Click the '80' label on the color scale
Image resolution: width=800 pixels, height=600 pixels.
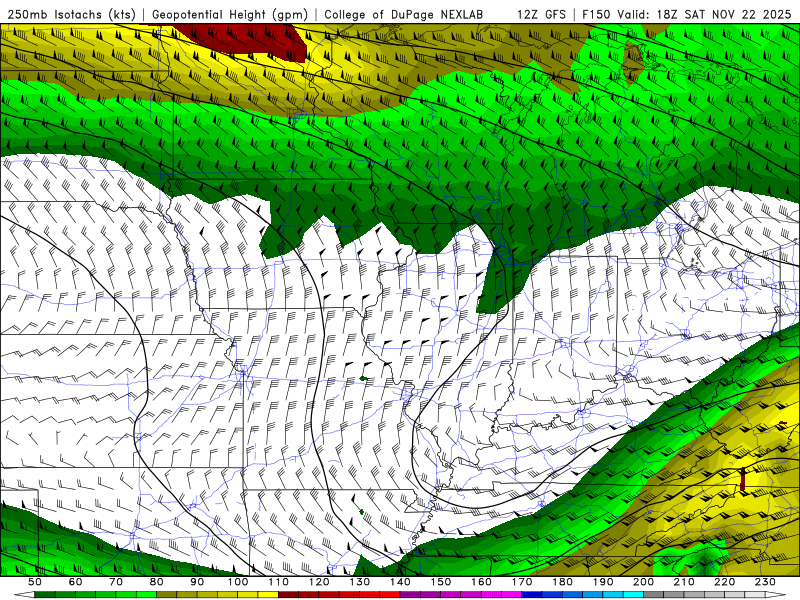coord(157,582)
